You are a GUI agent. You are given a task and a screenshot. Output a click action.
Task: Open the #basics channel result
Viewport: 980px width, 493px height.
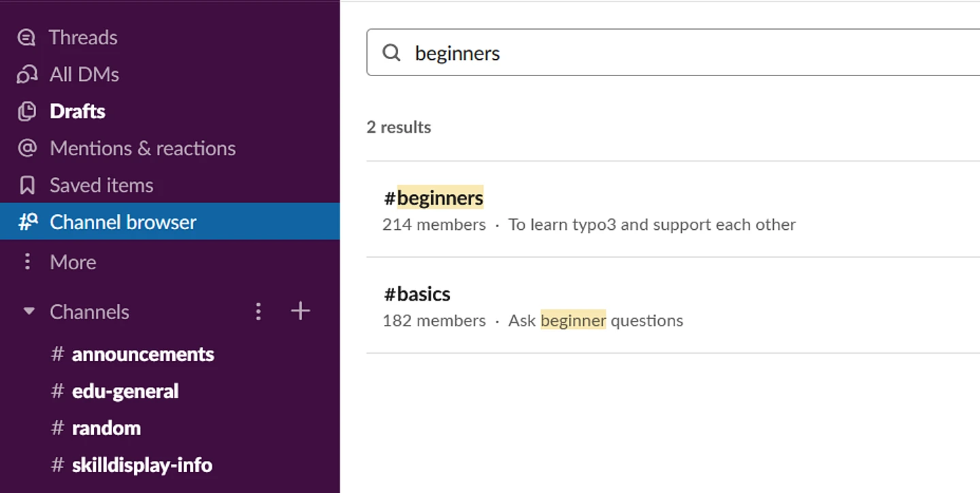[417, 294]
